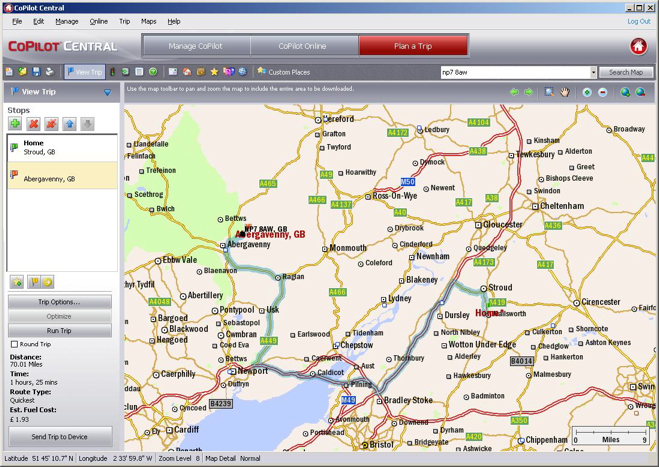Delete all stops with the double red X
Image resolution: width=659 pixels, height=467 pixels.
click(51, 124)
